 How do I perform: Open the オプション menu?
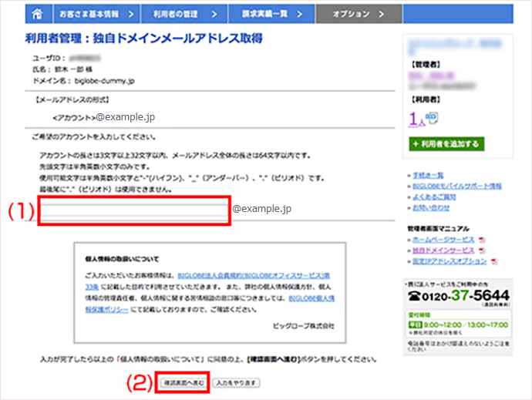pos(359,14)
